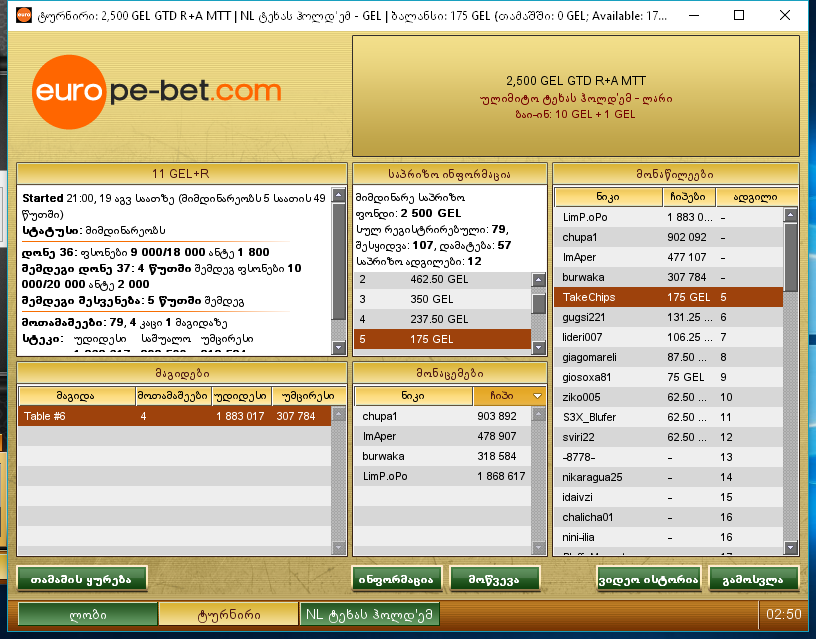The image size is (816, 639).
Task: Click down arrow of tournament info scrollbar
Action: coord(339,347)
